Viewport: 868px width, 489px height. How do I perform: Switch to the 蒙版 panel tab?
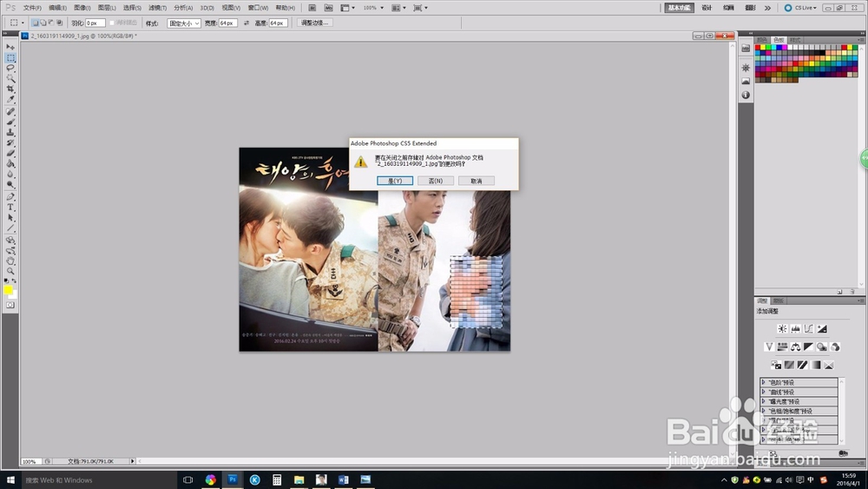(779, 301)
